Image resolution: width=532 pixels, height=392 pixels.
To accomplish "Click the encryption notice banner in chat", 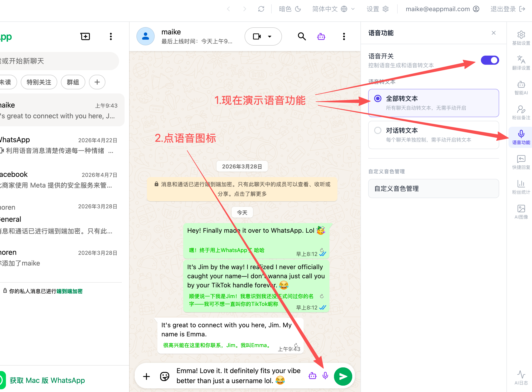I will [242, 189].
